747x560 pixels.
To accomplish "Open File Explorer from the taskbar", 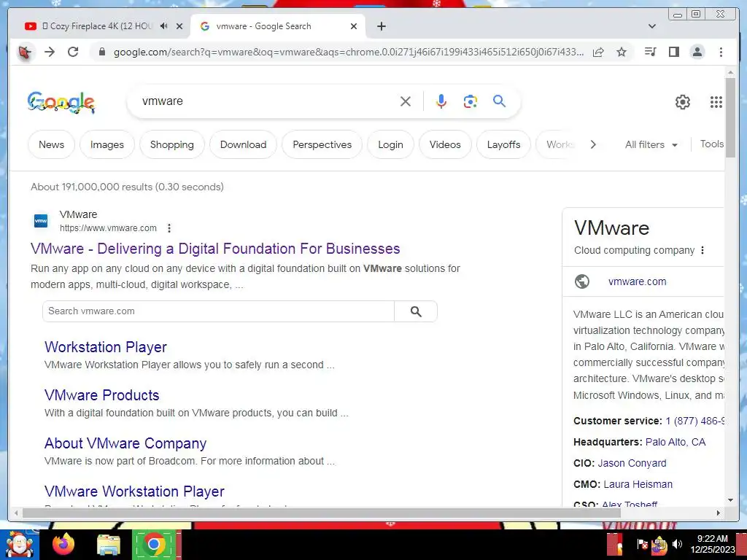I will (109, 544).
